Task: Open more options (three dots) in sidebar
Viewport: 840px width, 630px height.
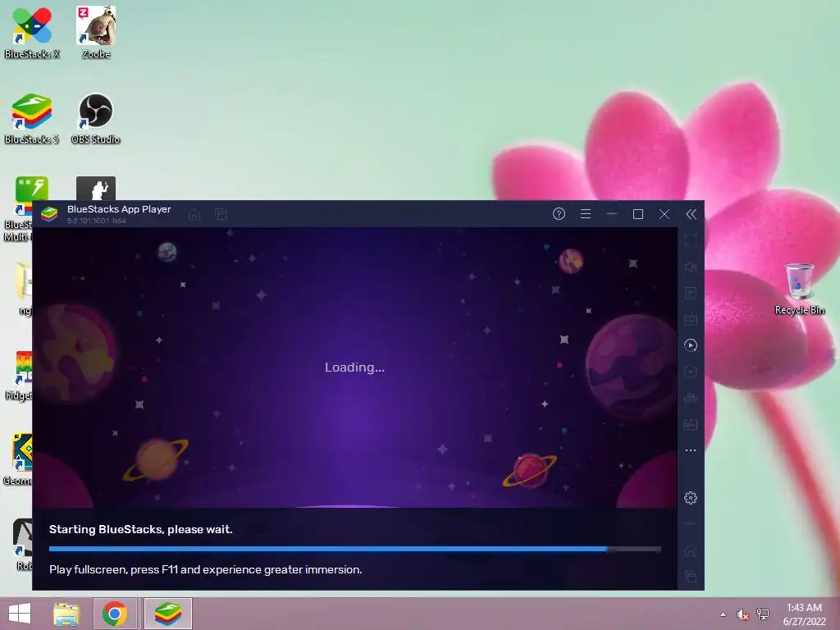Action: pyautogui.click(x=691, y=450)
